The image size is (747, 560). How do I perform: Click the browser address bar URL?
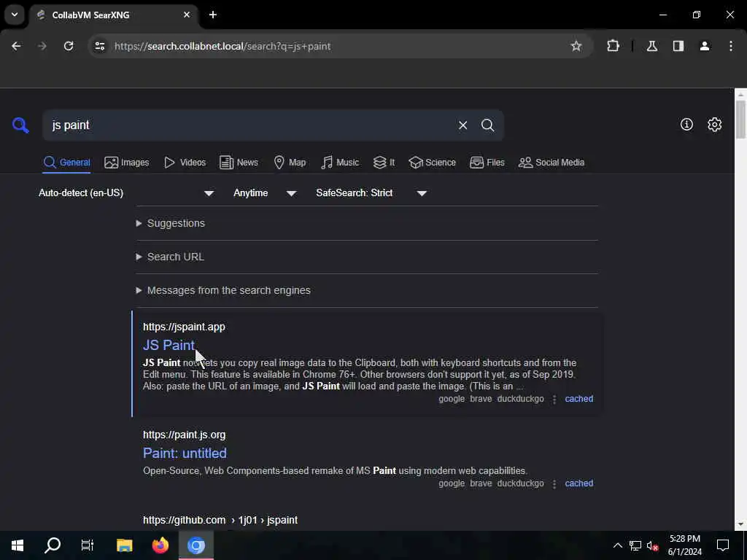(x=222, y=46)
